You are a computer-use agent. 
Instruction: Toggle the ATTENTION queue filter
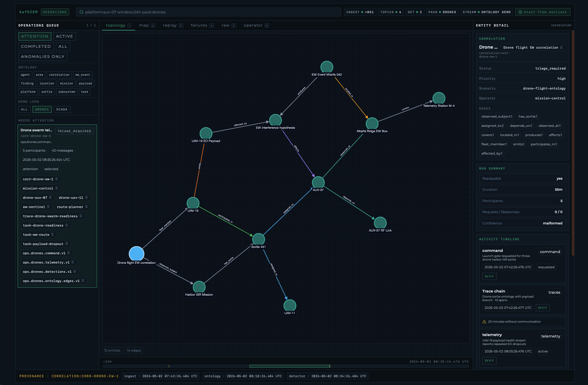35,36
